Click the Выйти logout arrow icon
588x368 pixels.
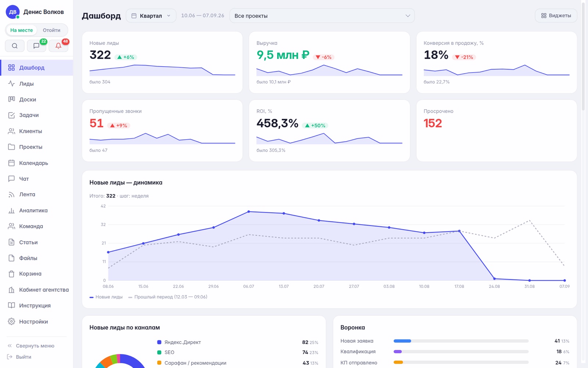10,357
